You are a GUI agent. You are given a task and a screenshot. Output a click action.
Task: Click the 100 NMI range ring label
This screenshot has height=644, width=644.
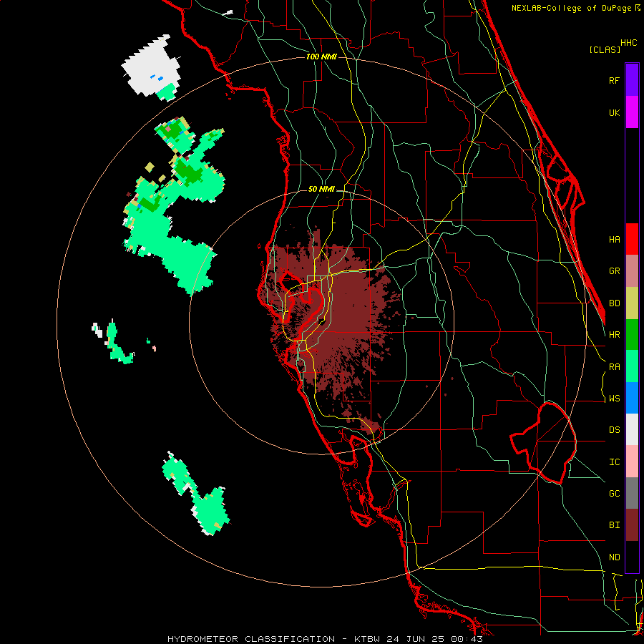(321, 57)
